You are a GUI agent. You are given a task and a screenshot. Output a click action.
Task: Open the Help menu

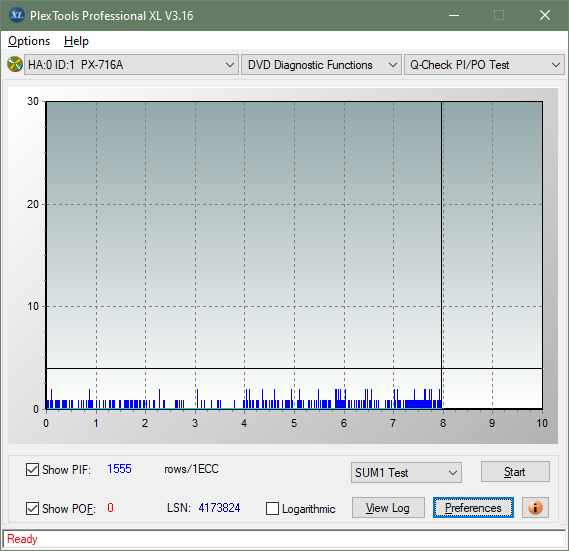(76, 41)
